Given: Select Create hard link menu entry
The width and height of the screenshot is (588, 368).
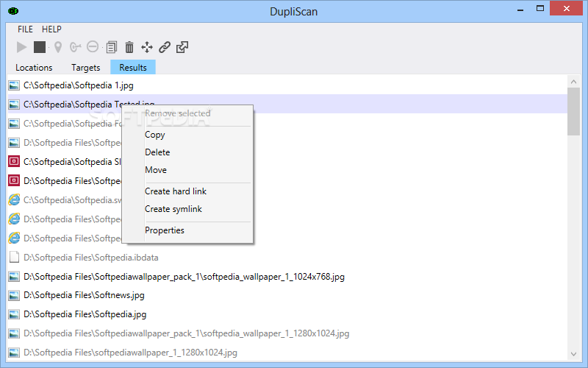Looking at the screenshot, I should point(188,191).
